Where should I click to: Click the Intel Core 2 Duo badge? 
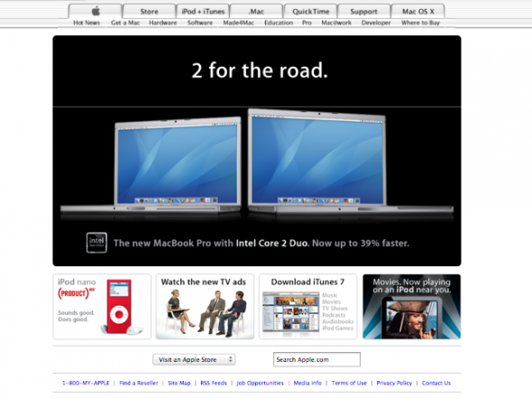[96, 243]
